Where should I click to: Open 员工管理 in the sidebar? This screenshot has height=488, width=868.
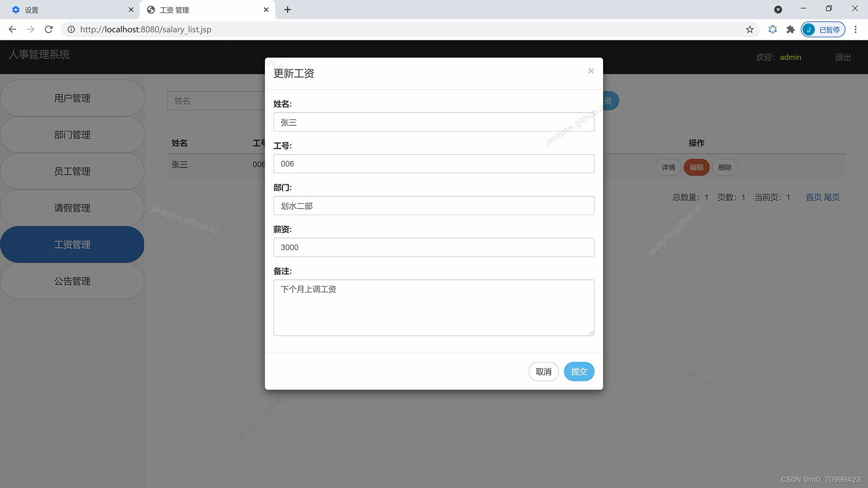72,171
